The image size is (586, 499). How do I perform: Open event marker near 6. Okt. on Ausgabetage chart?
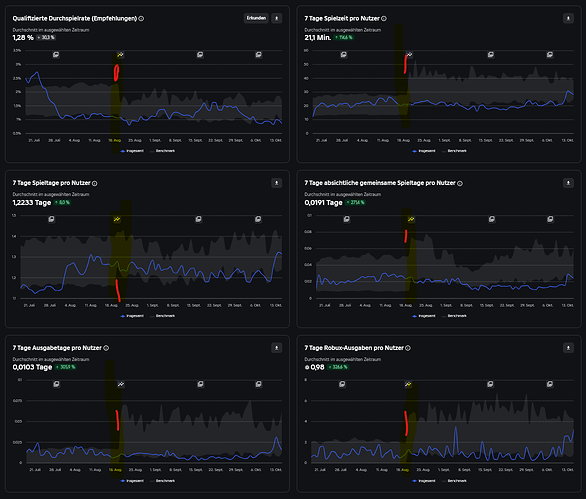(259, 384)
